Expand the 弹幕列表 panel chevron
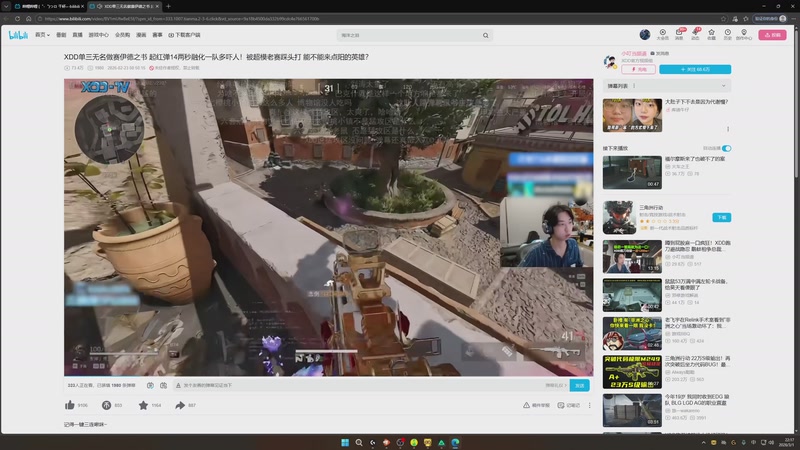This screenshot has height=450, width=800. tap(723, 86)
